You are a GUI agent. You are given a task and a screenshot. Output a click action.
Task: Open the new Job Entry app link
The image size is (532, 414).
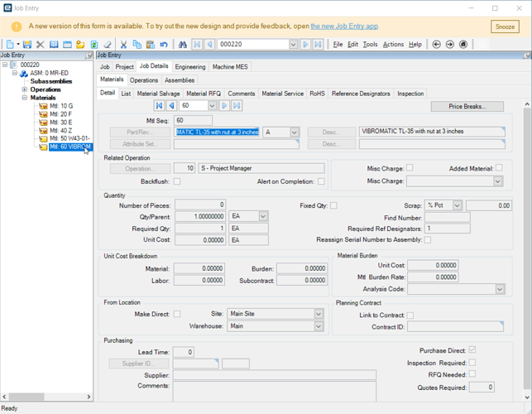click(344, 26)
